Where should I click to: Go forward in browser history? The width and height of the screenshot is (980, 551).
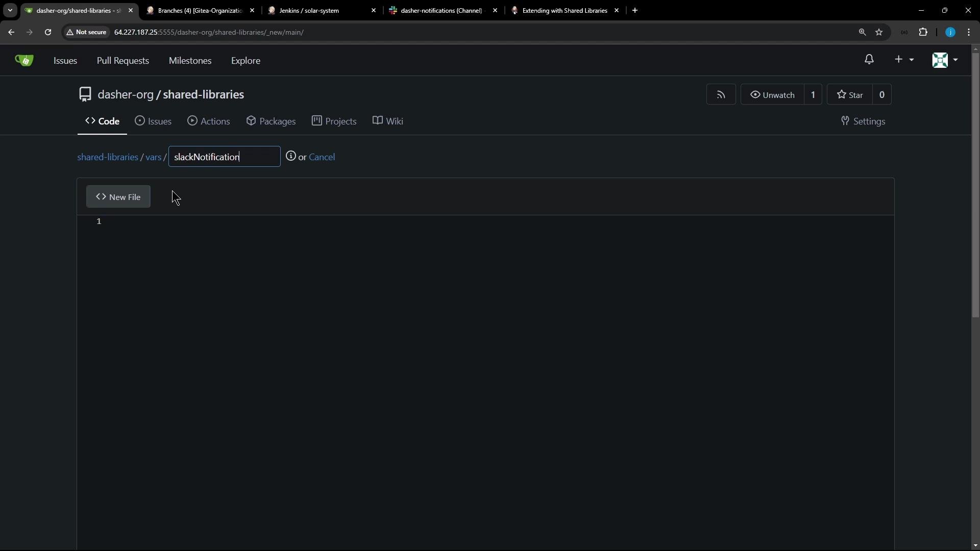tap(30, 32)
